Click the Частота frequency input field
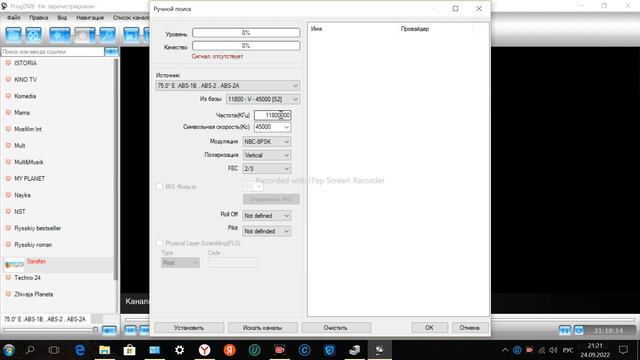The height and width of the screenshot is (360, 640). point(273,115)
